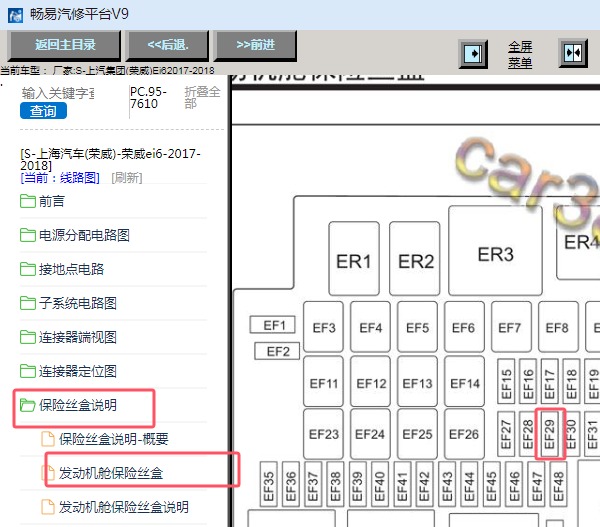Click fuse EF12 in the diagram

tap(370, 381)
